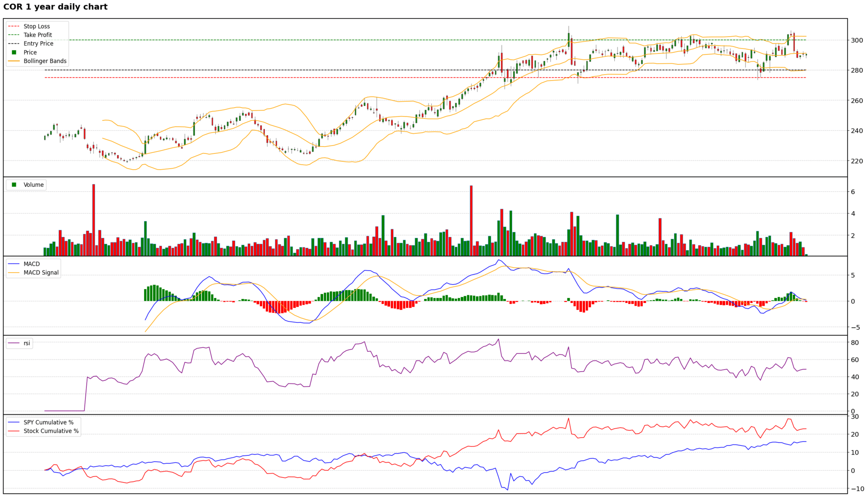The image size is (868, 497).
Task: Click the Entry Price legend entry
Action: (x=38, y=43)
